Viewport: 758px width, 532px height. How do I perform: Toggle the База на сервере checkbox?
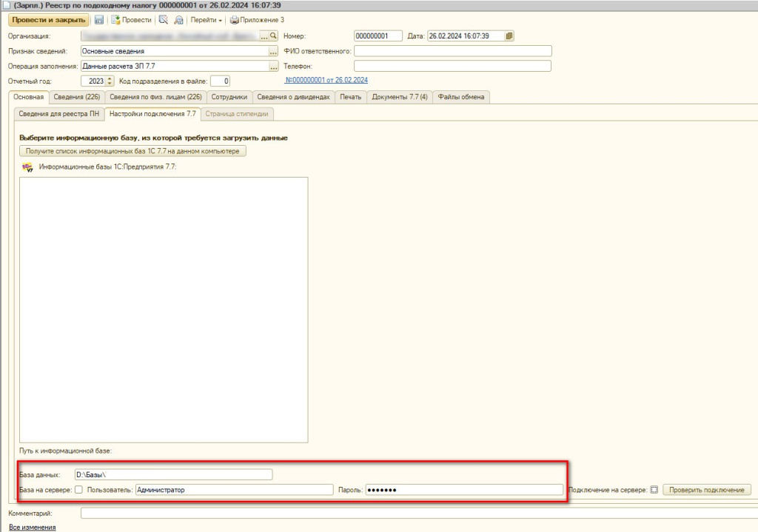coord(78,490)
